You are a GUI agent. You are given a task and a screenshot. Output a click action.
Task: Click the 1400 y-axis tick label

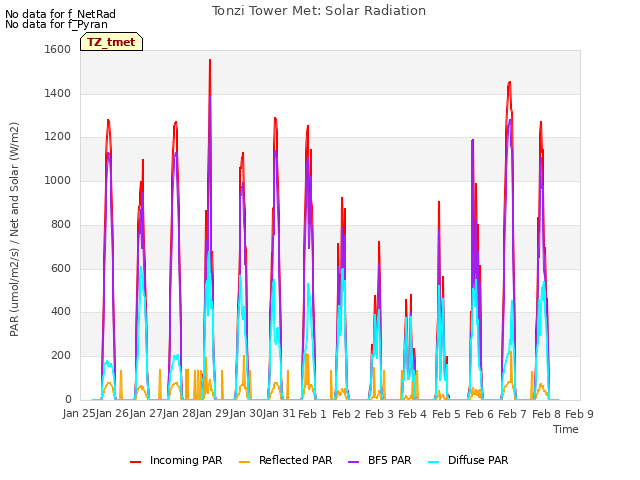point(58,93)
